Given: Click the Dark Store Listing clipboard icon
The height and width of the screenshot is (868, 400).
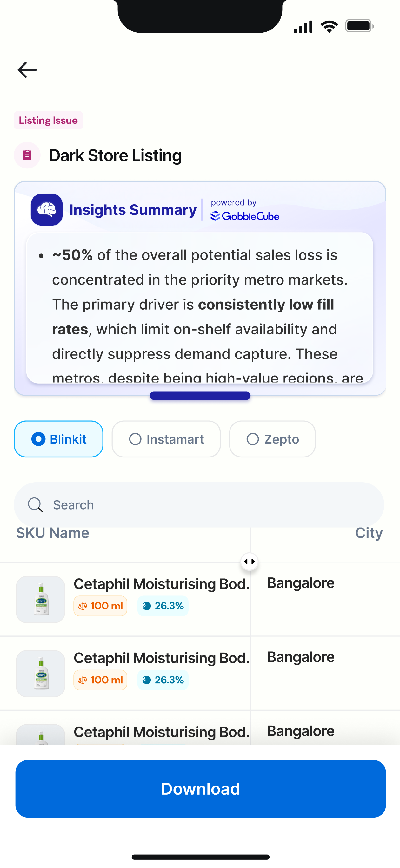Looking at the screenshot, I should pos(27,155).
